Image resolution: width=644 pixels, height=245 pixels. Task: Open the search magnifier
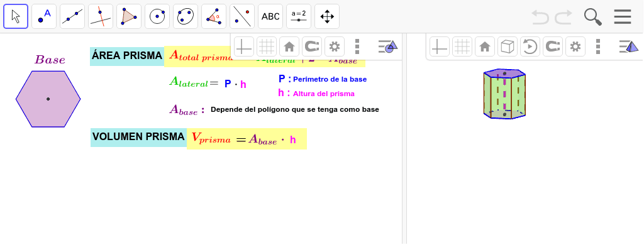(x=592, y=17)
